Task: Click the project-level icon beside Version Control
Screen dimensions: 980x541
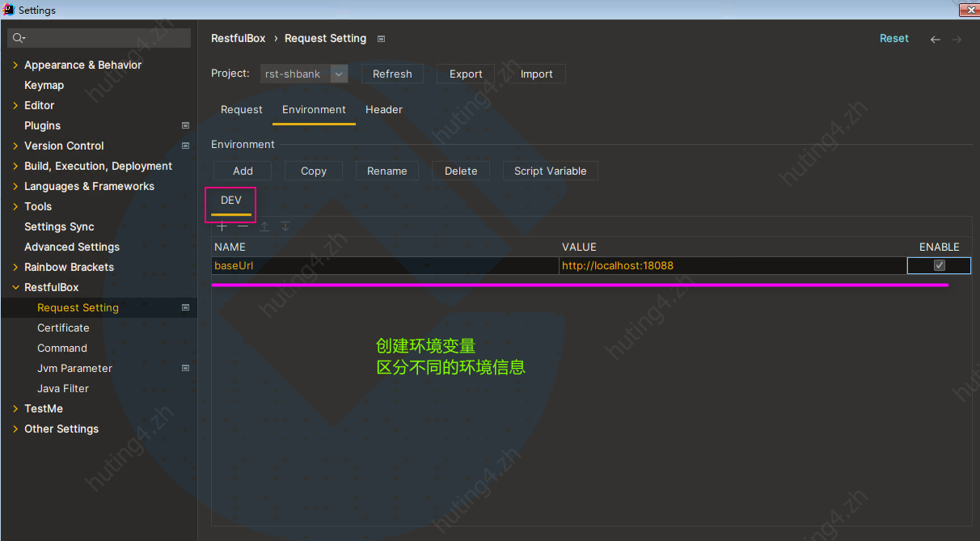Action: (185, 146)
